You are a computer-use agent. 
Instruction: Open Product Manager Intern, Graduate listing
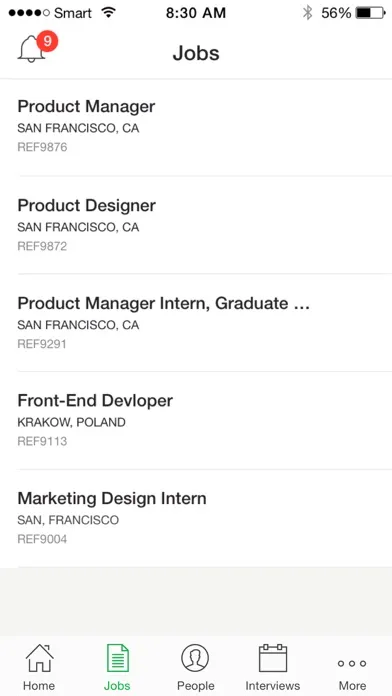click(196, 323)
